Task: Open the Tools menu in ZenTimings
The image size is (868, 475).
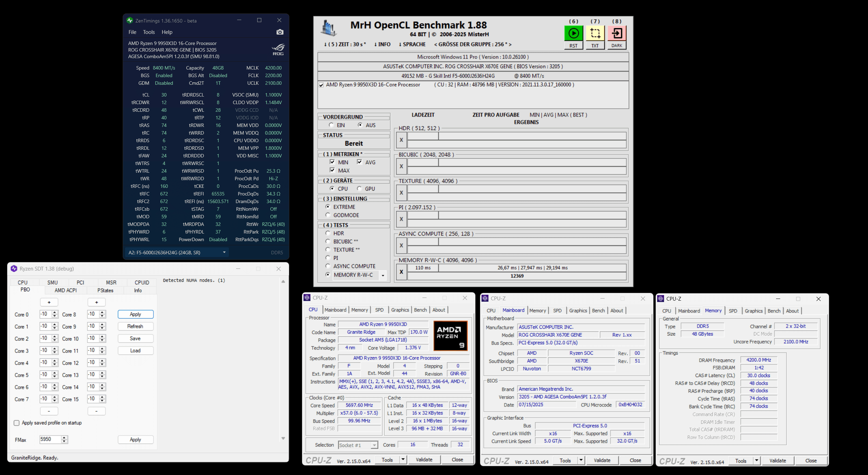Action: coord(149,32)
